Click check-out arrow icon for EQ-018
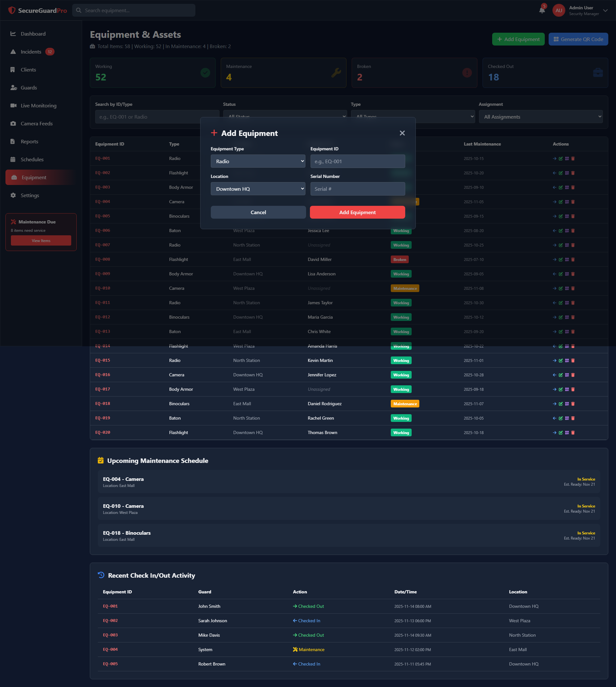The width and height of the screenshot is (616, 687). pos(554,404)
